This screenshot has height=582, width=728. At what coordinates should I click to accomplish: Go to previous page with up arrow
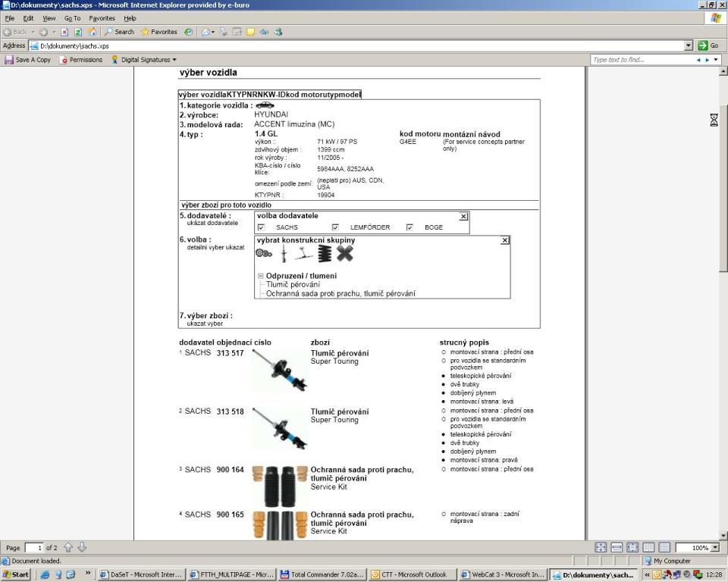(68, 548)
